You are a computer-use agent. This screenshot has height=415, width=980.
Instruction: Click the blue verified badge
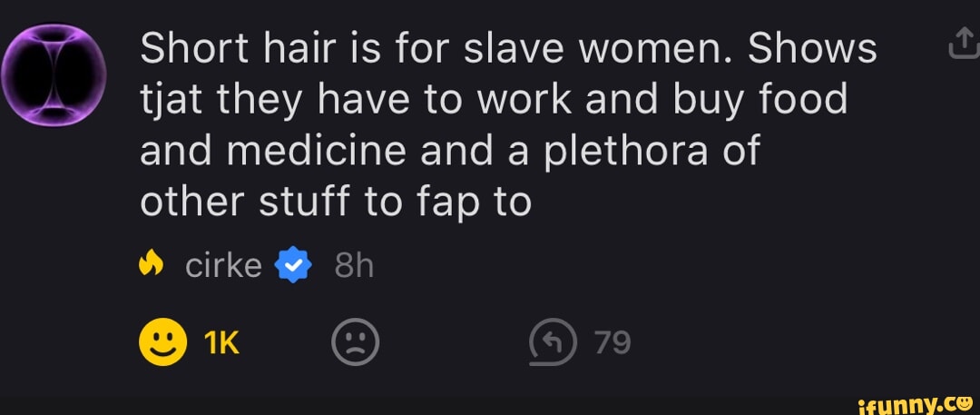[x=293, y=267]
